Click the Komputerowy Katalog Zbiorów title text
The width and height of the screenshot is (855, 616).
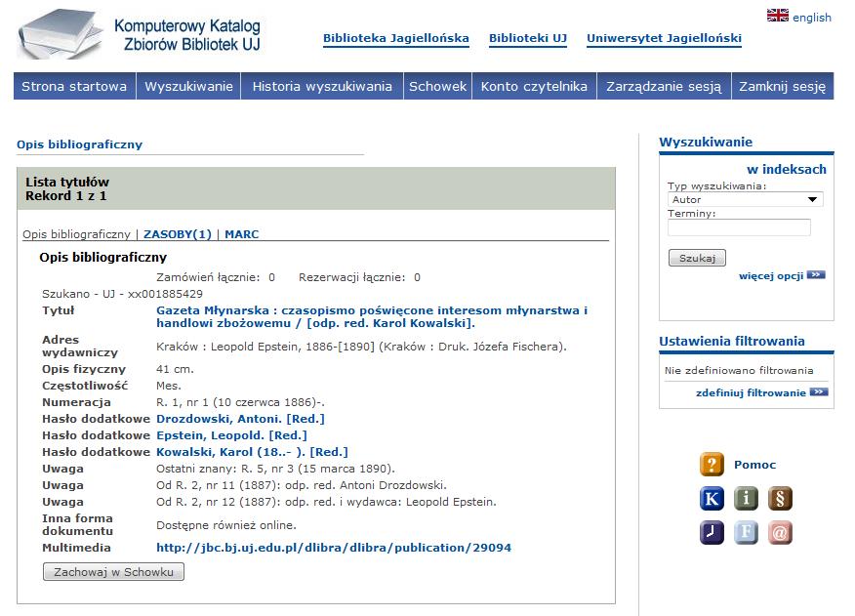[x=187, y=35]
